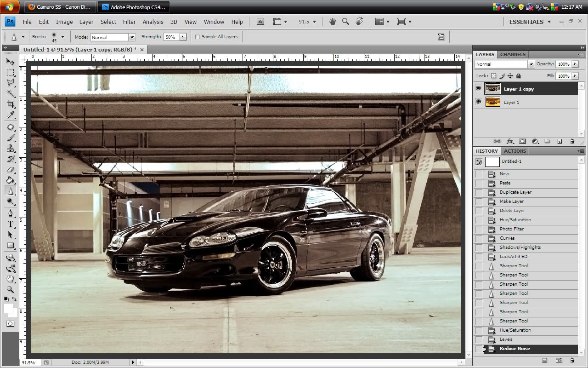
Task: Open the Opacity value flyout
Action: (x=576, y=64)
